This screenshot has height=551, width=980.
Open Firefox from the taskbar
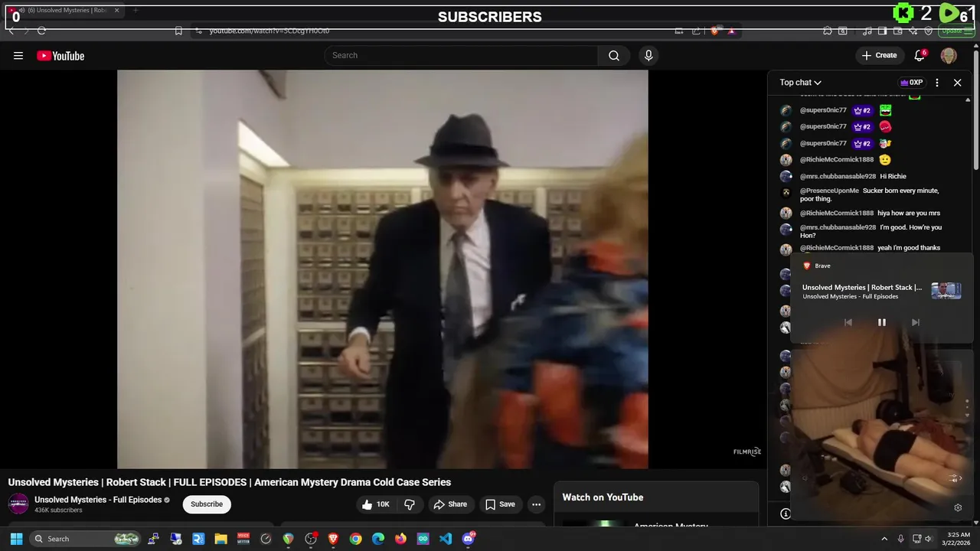[400, 539]
